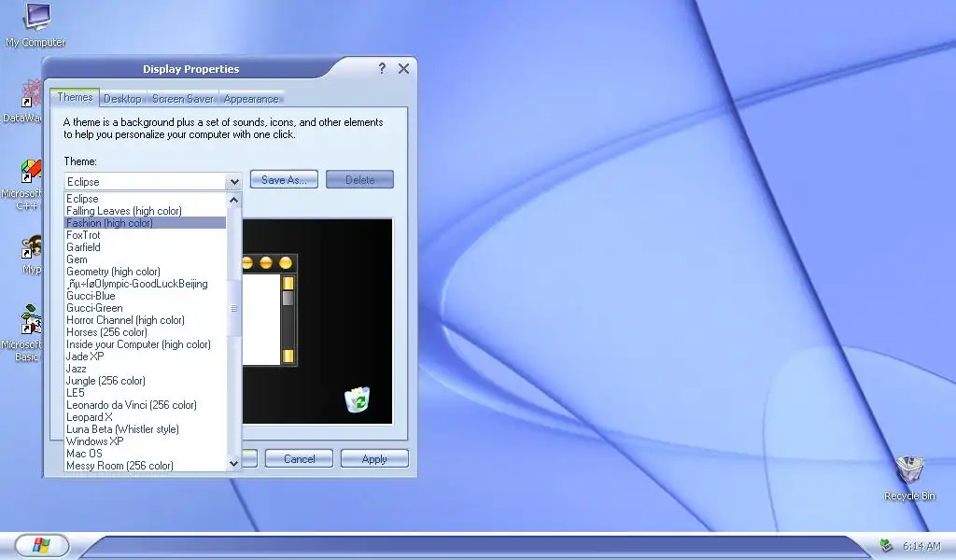Select Messy Room (256 color) theme

[x=145, y=466]
